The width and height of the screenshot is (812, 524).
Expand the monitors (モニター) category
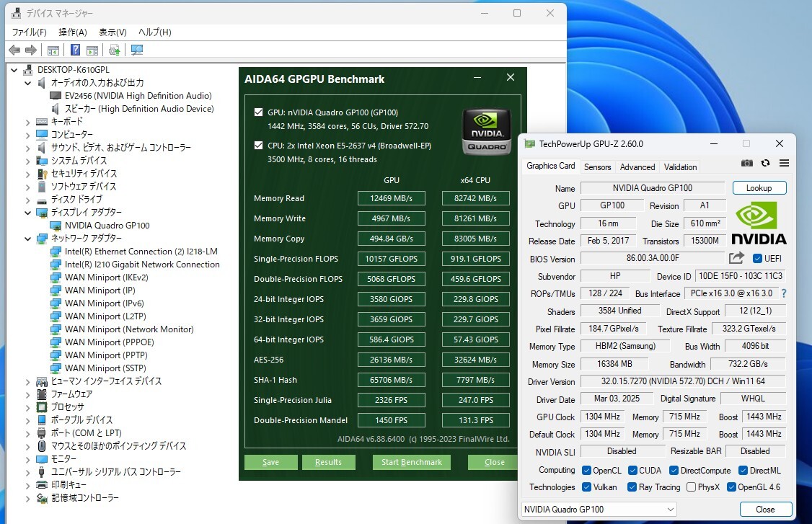[x=28, y=459]
